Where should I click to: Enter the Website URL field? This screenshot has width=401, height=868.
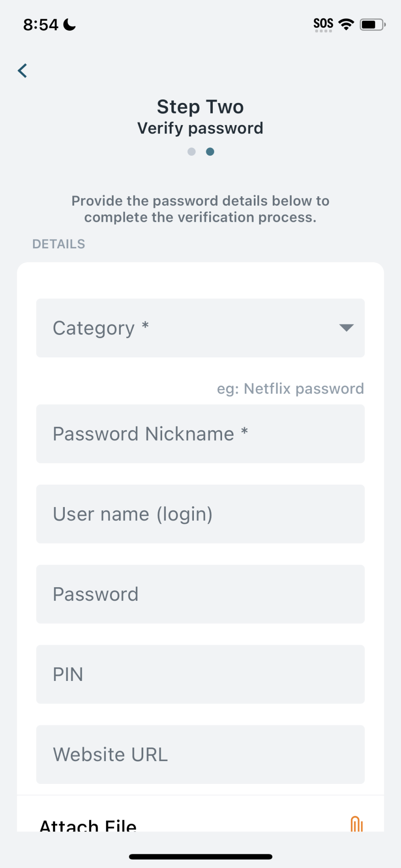point(200,754)
